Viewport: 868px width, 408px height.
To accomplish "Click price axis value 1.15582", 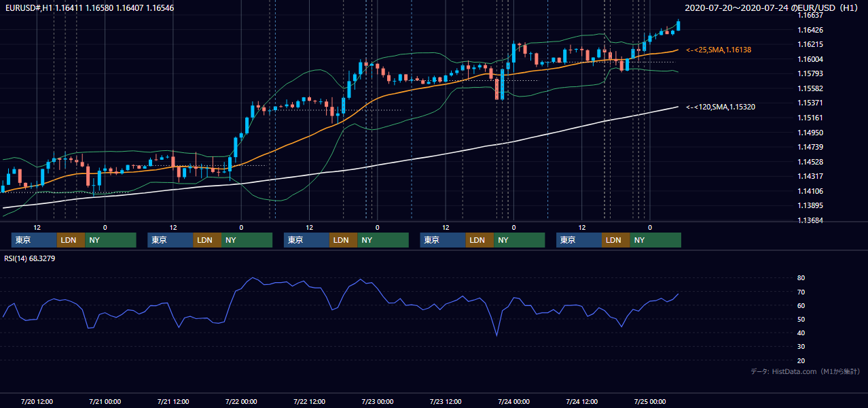I will pyautogui.click(x=810, y=88).
